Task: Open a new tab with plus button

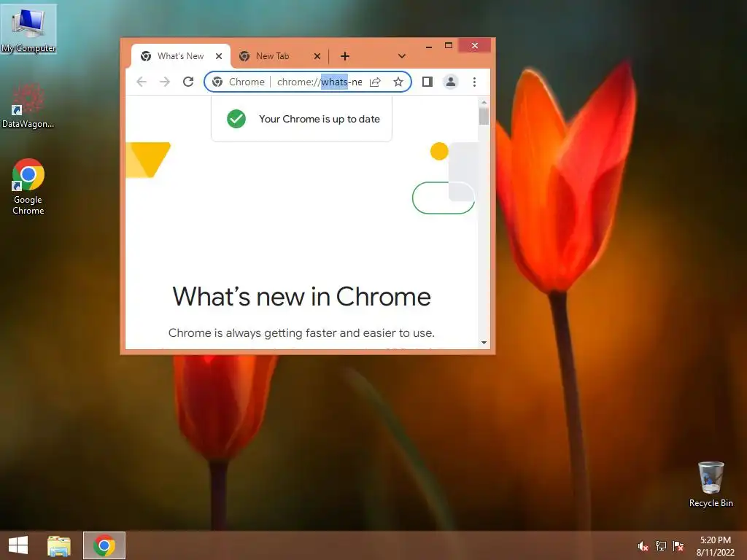Action: pos(345,56)
